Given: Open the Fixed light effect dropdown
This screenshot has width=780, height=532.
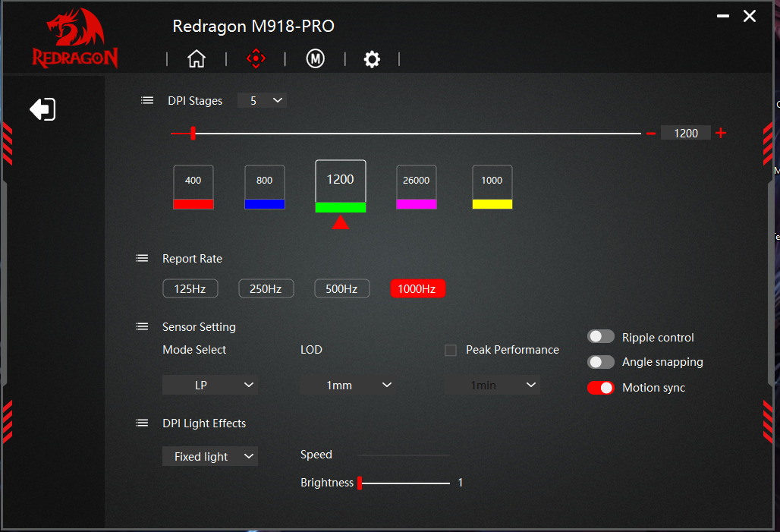Looking at the screenshot, I should coord(210,456).
